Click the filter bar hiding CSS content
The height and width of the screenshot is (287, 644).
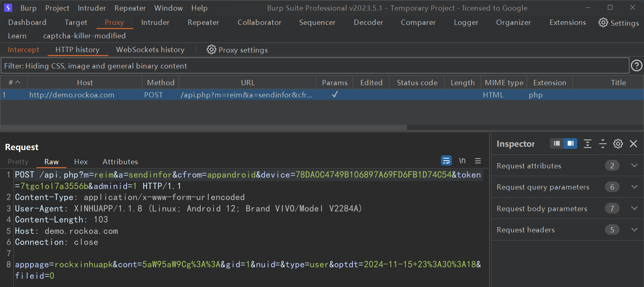click(315, 66)
